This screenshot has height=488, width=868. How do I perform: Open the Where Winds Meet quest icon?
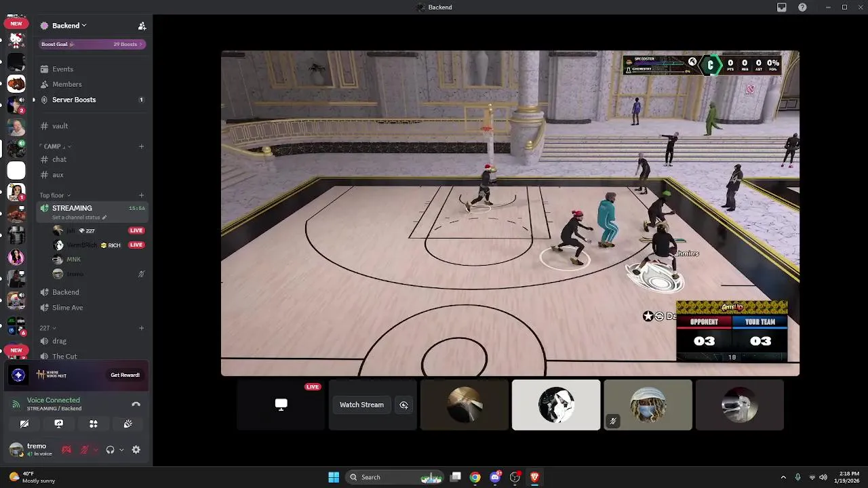[x=18, y=375]
